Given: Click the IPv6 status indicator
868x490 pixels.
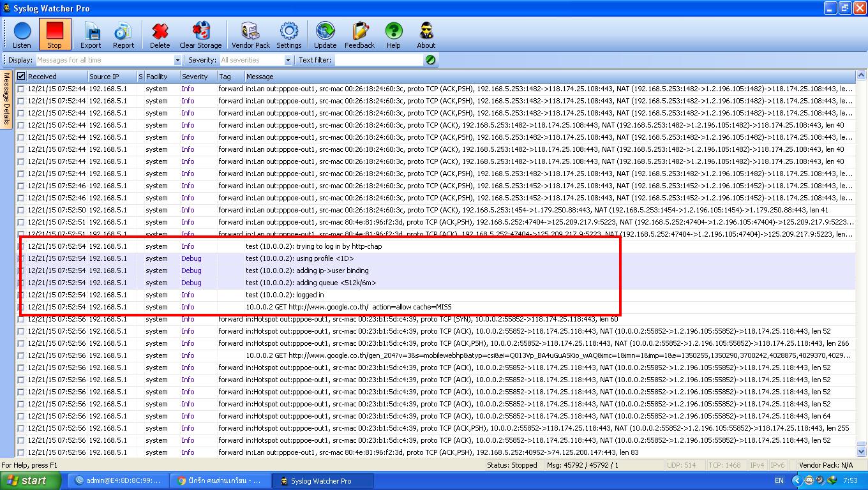Looking at the screenshot, I should tap(777, 465).
